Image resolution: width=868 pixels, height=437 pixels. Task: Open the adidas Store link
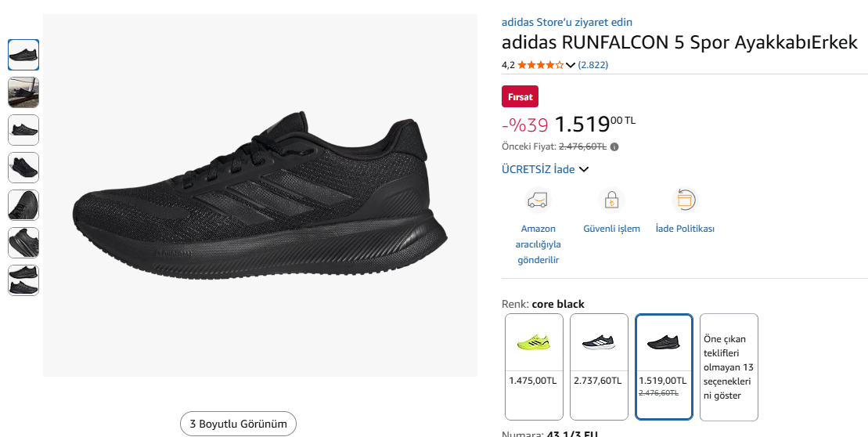pyautogui.click(x=567, y=22)
